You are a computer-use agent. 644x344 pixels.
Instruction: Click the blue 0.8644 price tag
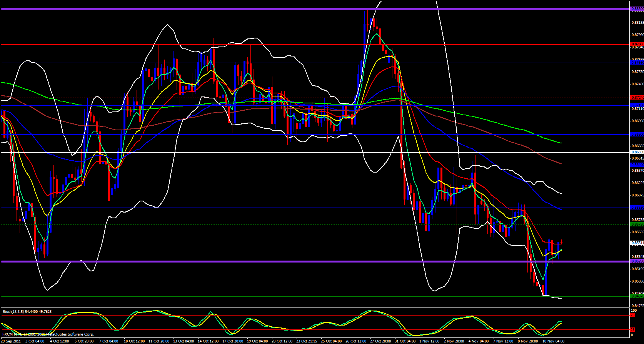coord(637,165)
